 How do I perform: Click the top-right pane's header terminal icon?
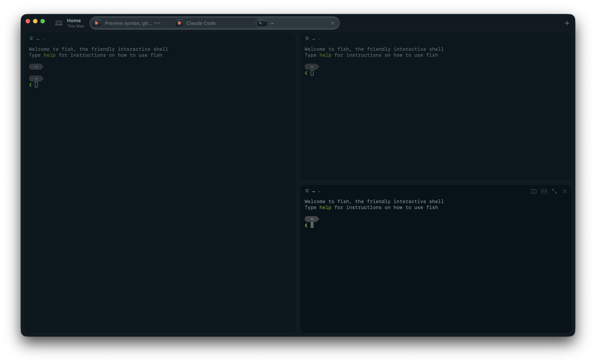tap(307, 39)
